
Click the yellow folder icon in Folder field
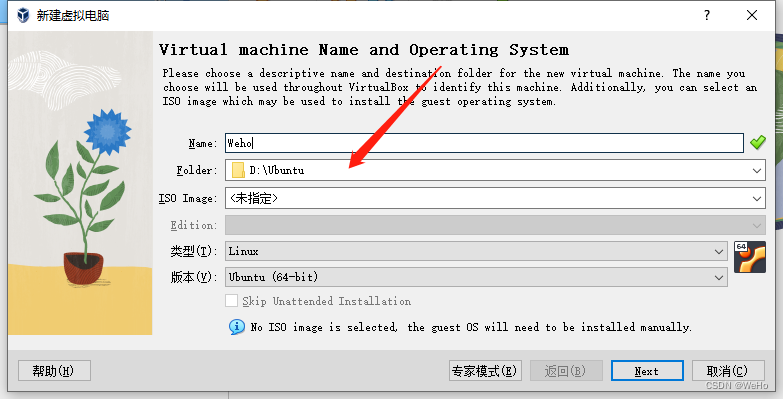point(238,170)
